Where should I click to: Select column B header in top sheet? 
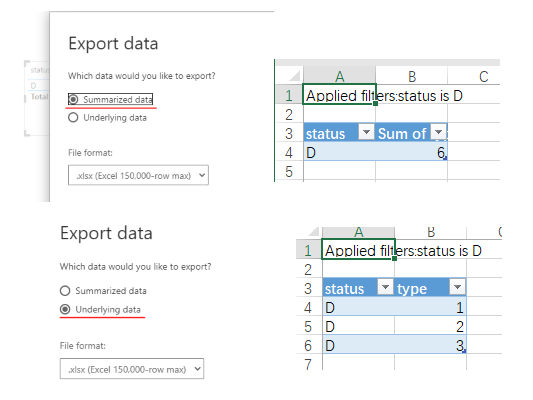pyautogui.click(x=412, y=76)
